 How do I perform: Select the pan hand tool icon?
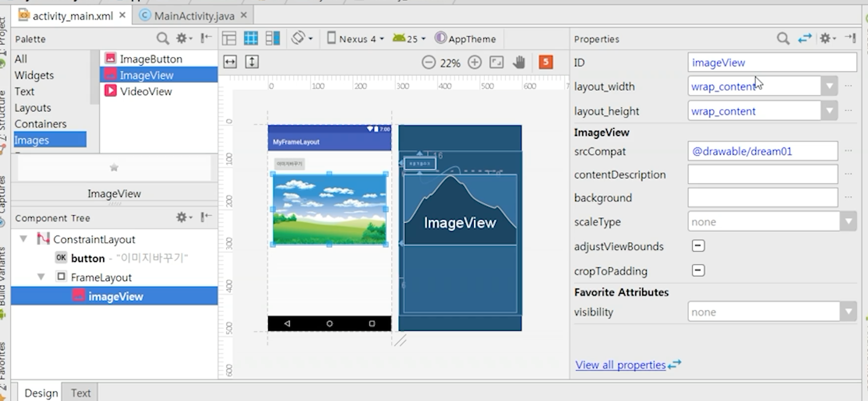(x=519, y=62)
